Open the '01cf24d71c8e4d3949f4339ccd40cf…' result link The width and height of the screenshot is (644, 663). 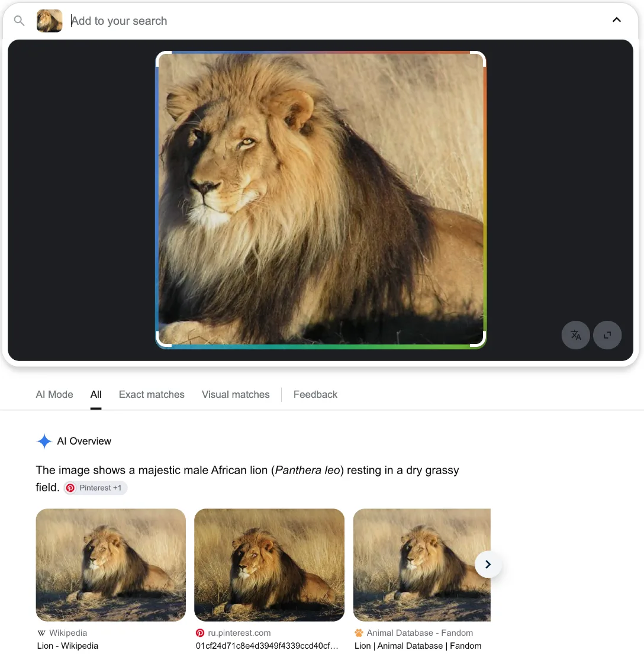267,646
